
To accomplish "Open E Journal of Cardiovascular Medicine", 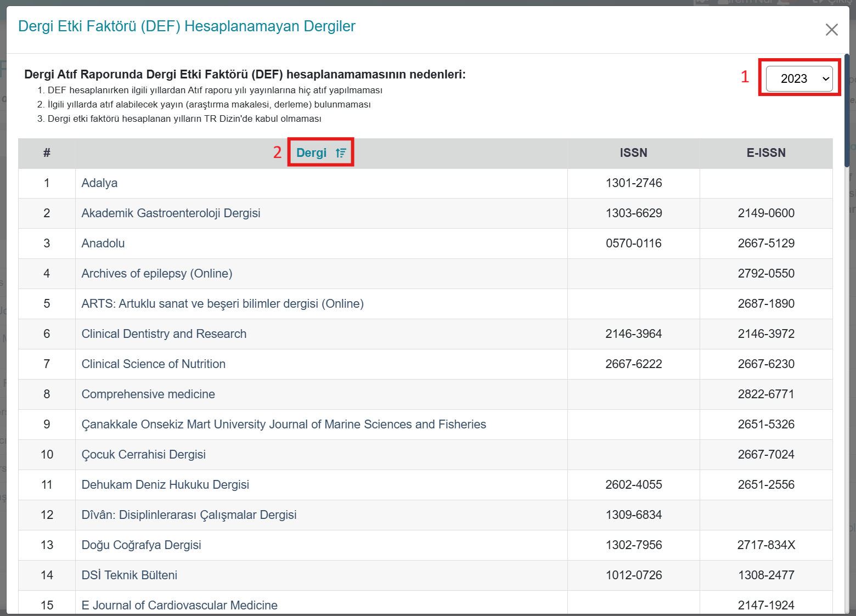I will coord(179,605).
